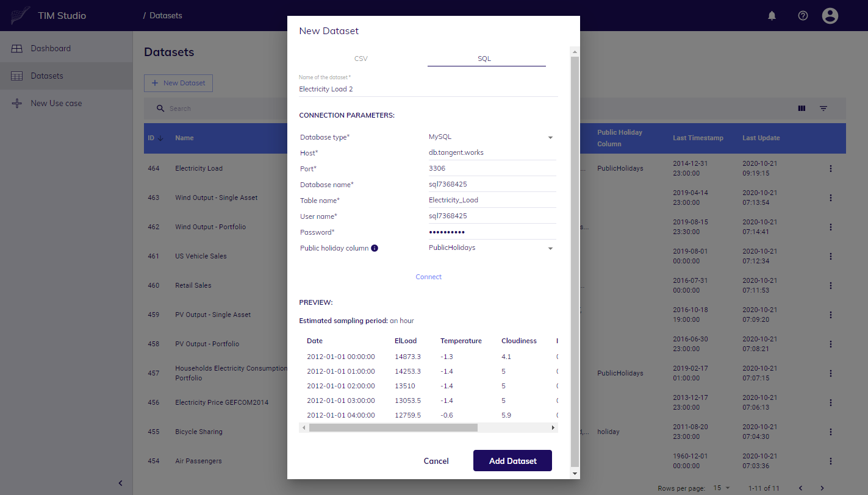Click the New Dataset button
Image resolution: width=868 pixels, height=495 pixels.
(178, 83)
